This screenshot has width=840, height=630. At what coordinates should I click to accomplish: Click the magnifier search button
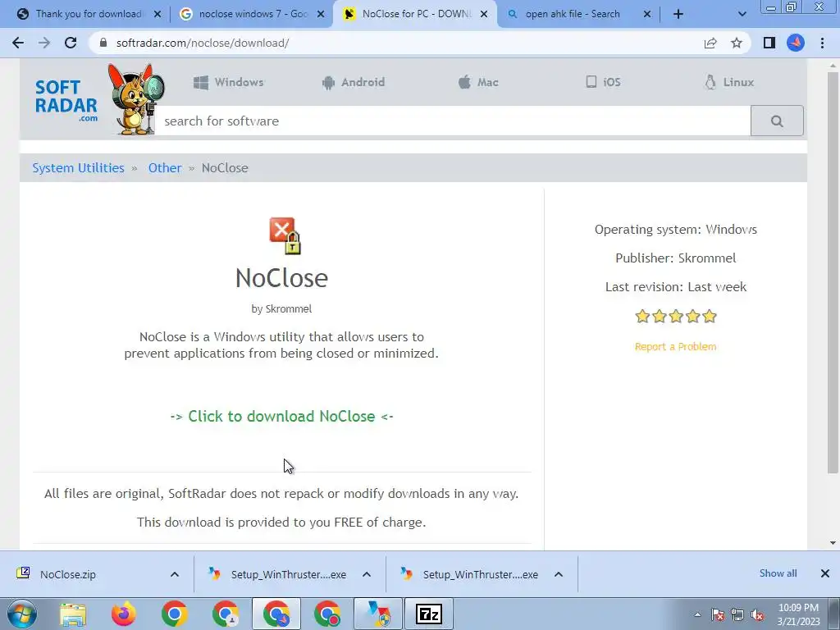tap(777, 121)
